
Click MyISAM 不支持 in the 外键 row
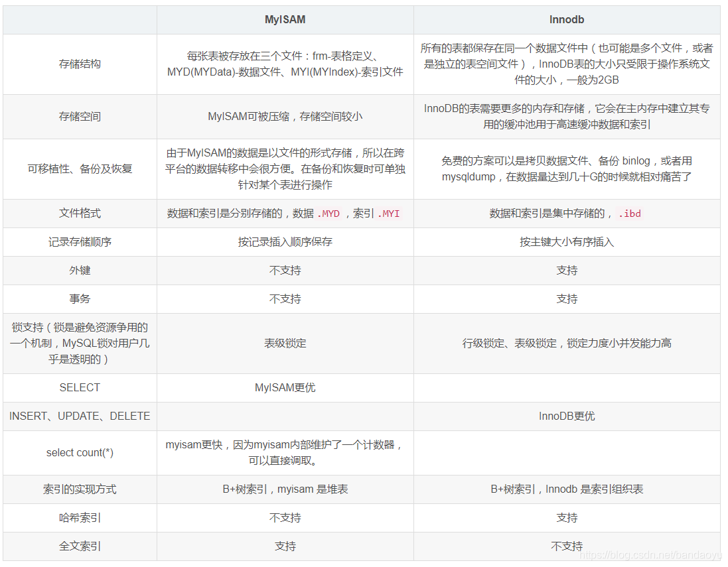coord(285,271)
